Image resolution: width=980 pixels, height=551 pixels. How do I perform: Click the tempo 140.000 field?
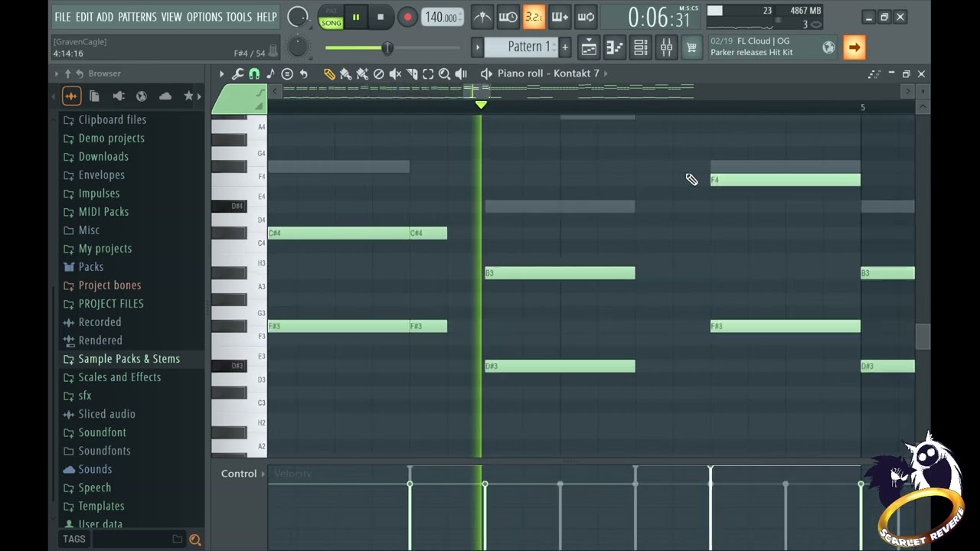[x=442, y=18]
